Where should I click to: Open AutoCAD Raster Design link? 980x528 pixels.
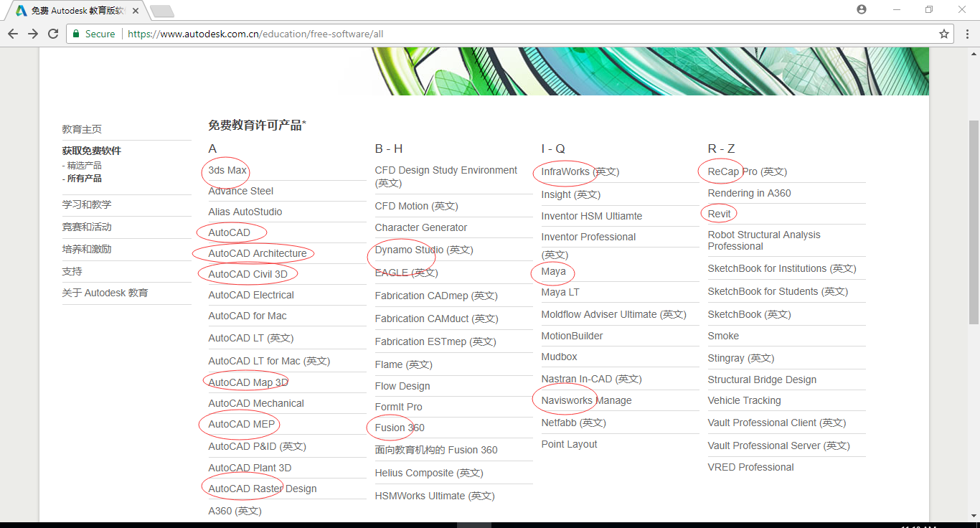click(x=263, y=489)
